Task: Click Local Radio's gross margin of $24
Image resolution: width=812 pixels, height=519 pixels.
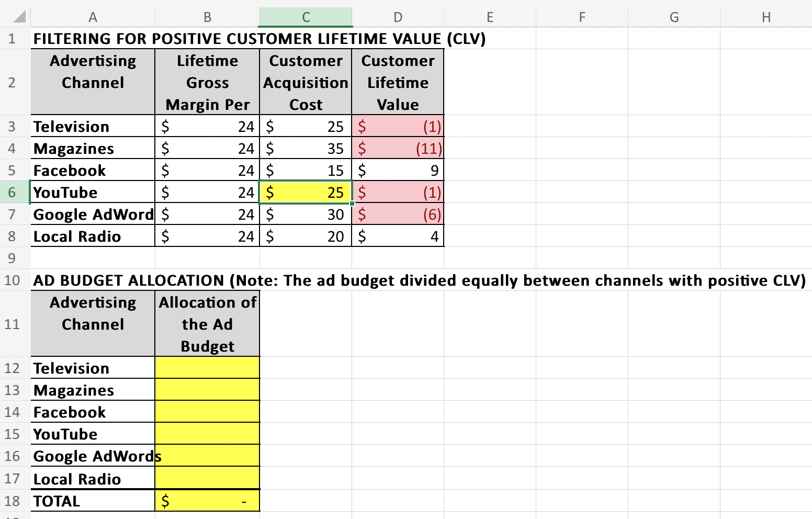Action: [207, 236]
